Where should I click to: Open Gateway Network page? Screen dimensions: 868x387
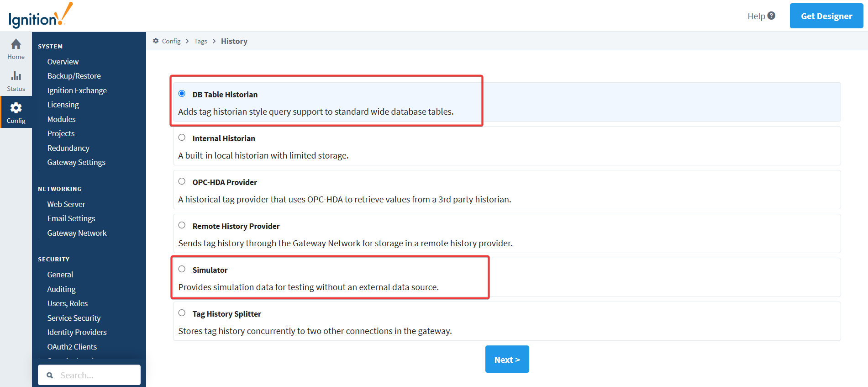pyautogui.click(x=77, y=233)
